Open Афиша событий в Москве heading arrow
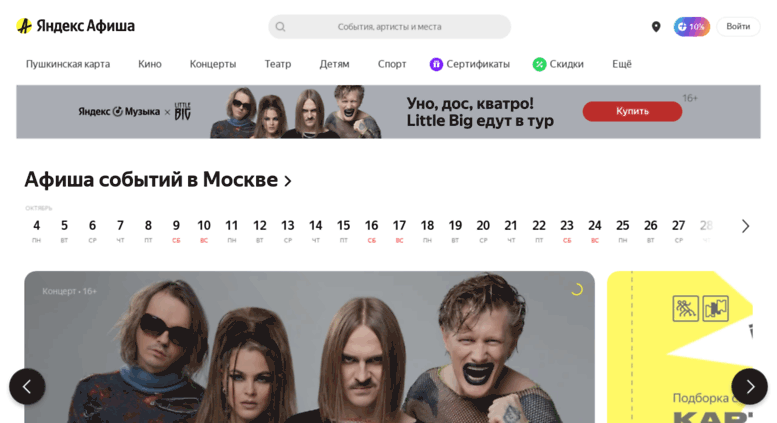The image size is (777, 423). tap(288, 181)
